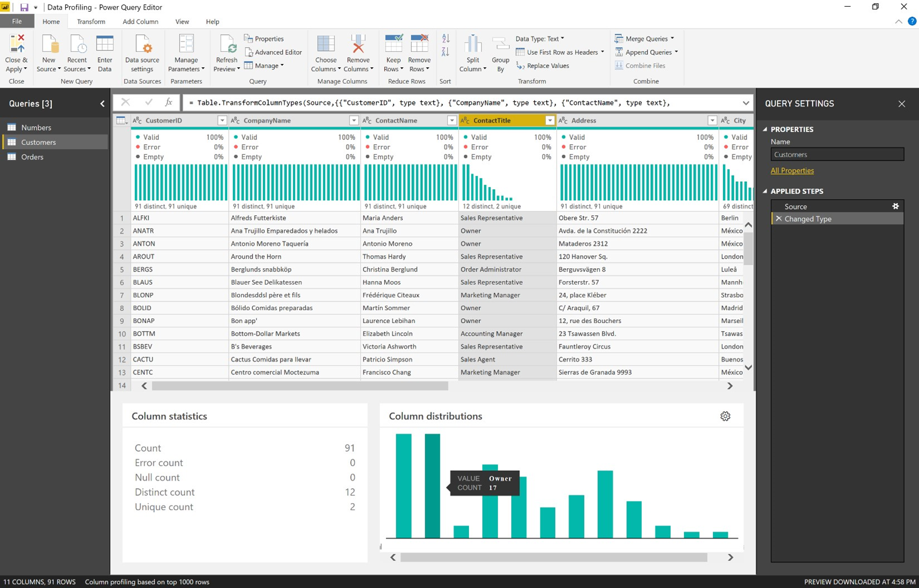Expand the formula bar with its chevron

coord(746,103)
